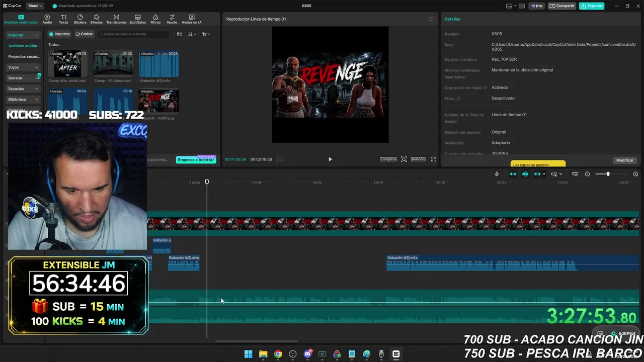
Task: Open the media filter dropdown
Action: tap(206, 34)
